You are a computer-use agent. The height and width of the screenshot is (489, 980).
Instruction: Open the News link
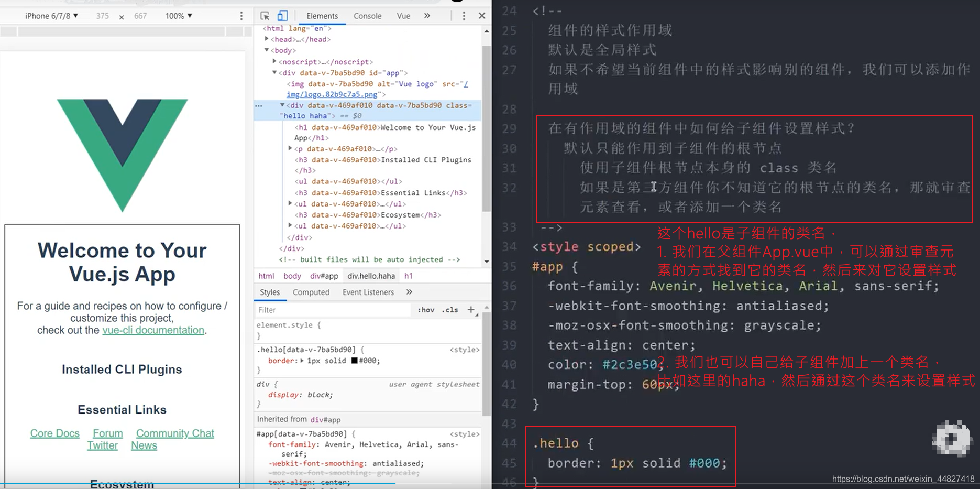coord(144,445)
